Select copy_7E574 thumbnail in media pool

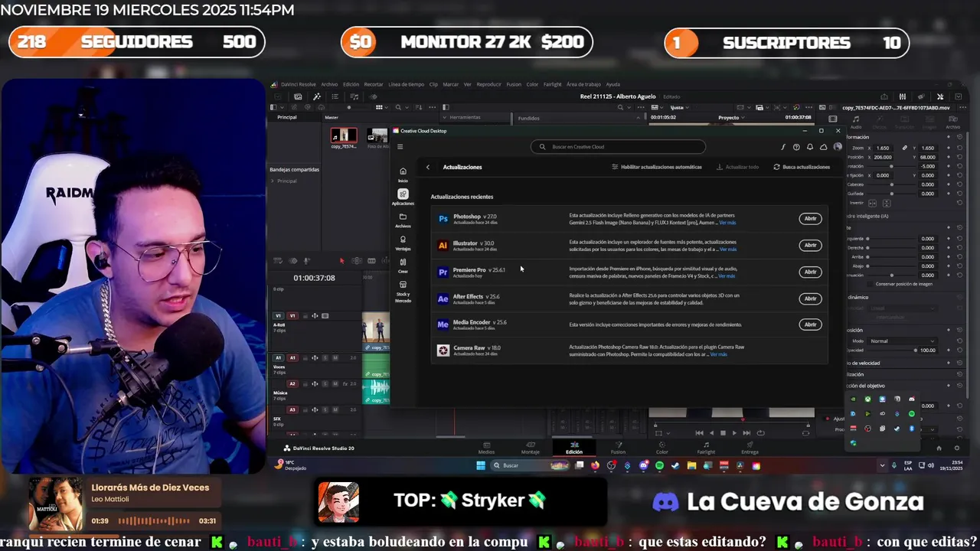click(344, 135)
